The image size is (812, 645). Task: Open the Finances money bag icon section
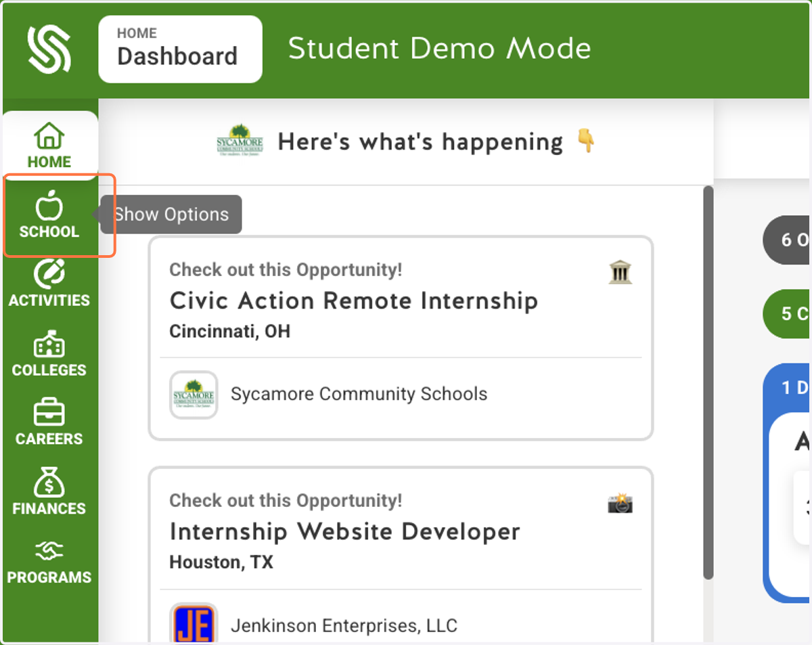[49, 483]
